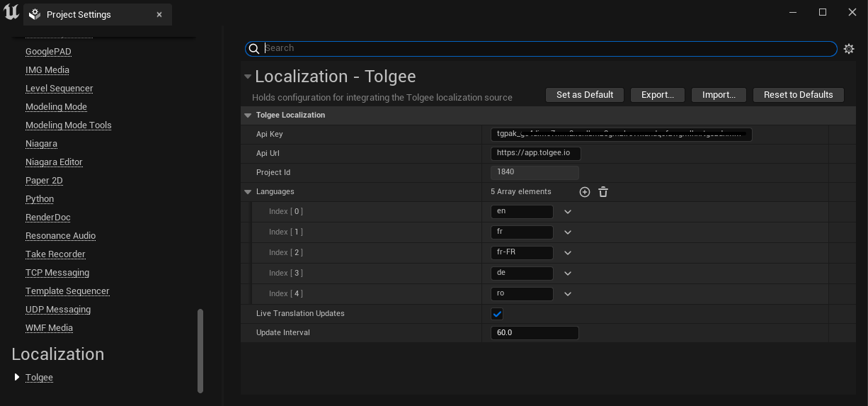
Task: Click the Update Interval value field
Action: [x=534, y=332]
